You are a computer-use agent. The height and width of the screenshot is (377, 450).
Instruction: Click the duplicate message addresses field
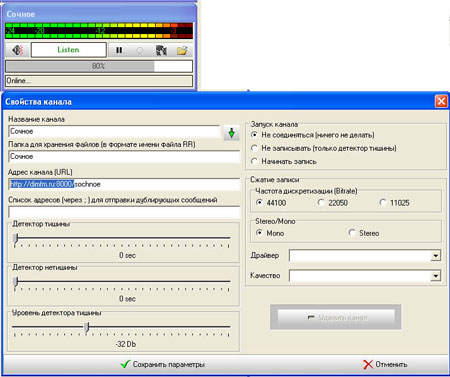click(x=124, y=212)
